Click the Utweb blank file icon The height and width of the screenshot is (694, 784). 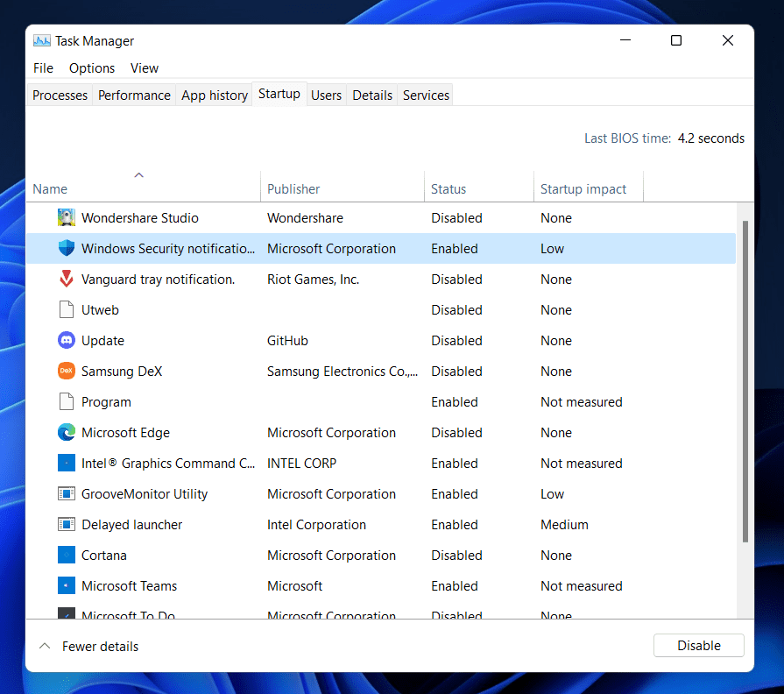66,309
